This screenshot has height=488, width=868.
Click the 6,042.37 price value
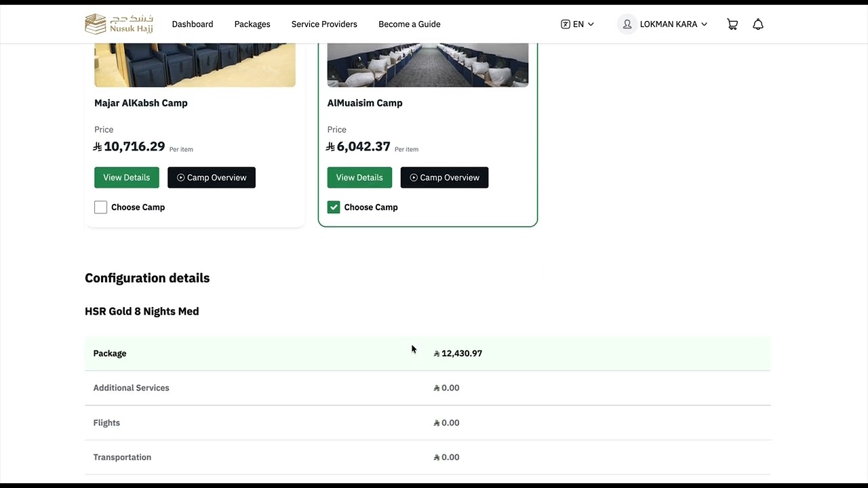pyautogui.click(x=359, y=146)
